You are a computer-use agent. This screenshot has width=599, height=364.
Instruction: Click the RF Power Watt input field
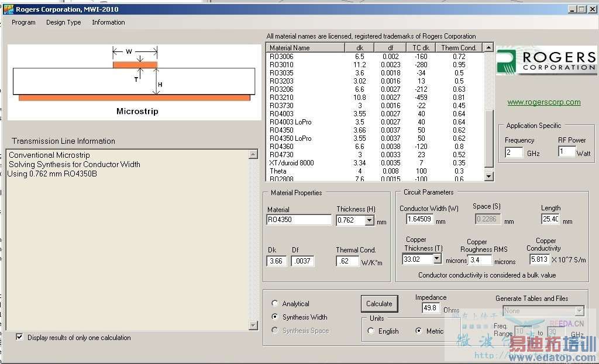[566, 152]
